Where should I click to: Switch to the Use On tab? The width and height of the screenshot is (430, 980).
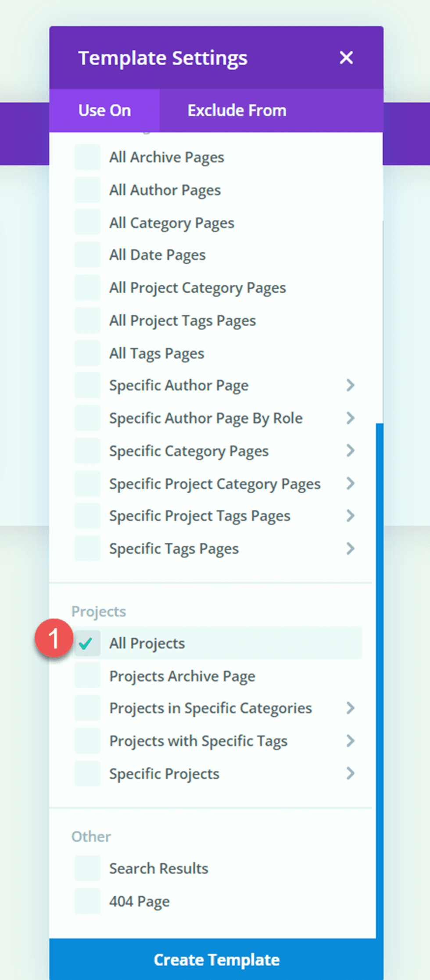click(x=104, y=111)
